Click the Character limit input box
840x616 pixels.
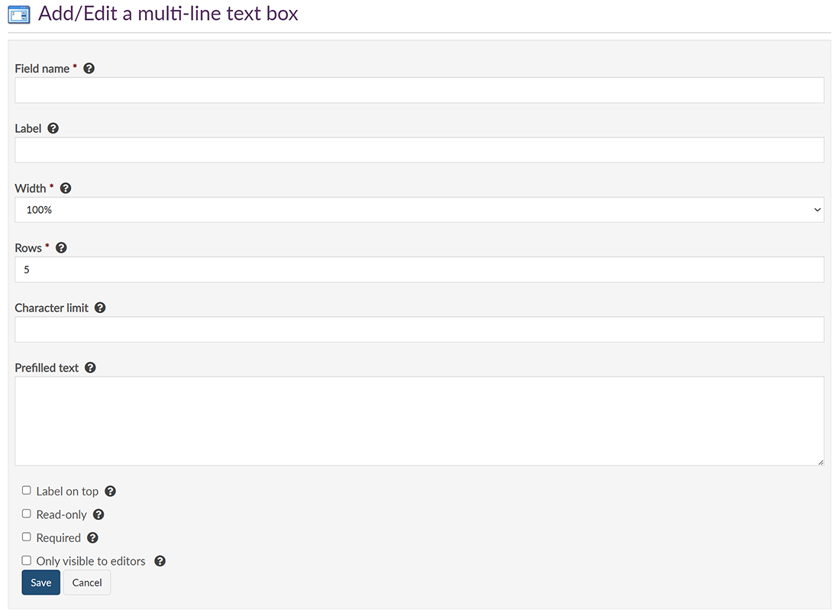click(x=419, y=330)
